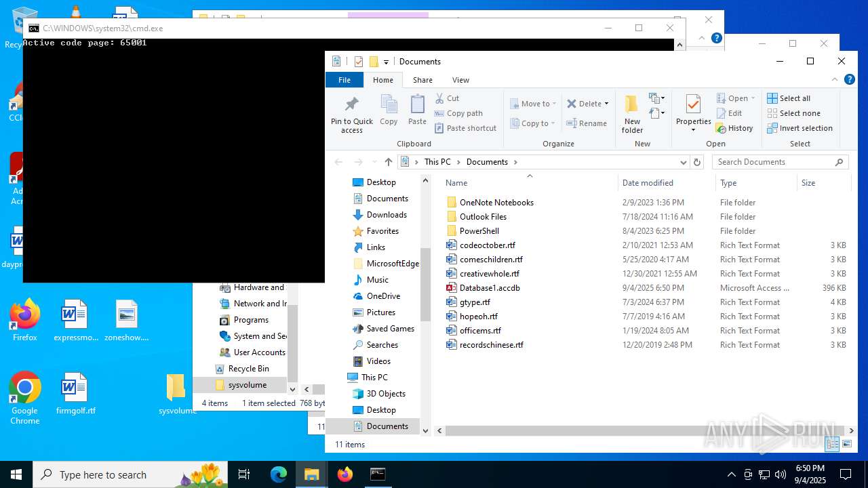Open Firefox desktop shortcut
868x488 pixels.
click(x=25, y=321)
